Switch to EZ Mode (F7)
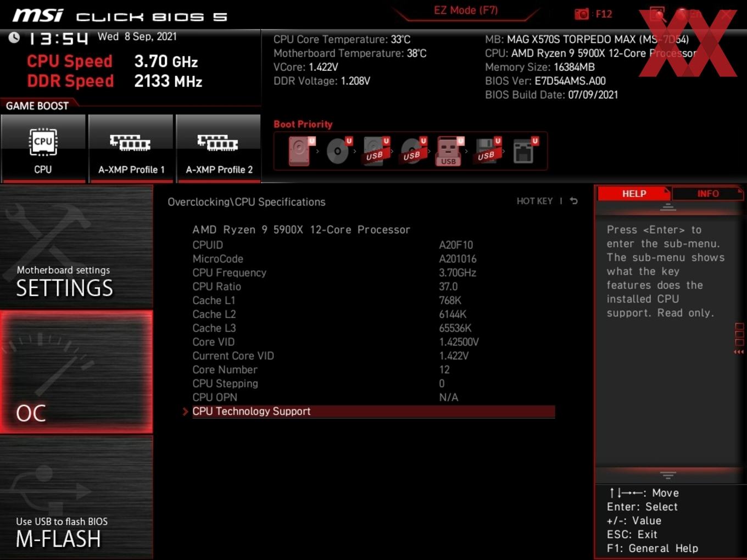 point(466,10)
